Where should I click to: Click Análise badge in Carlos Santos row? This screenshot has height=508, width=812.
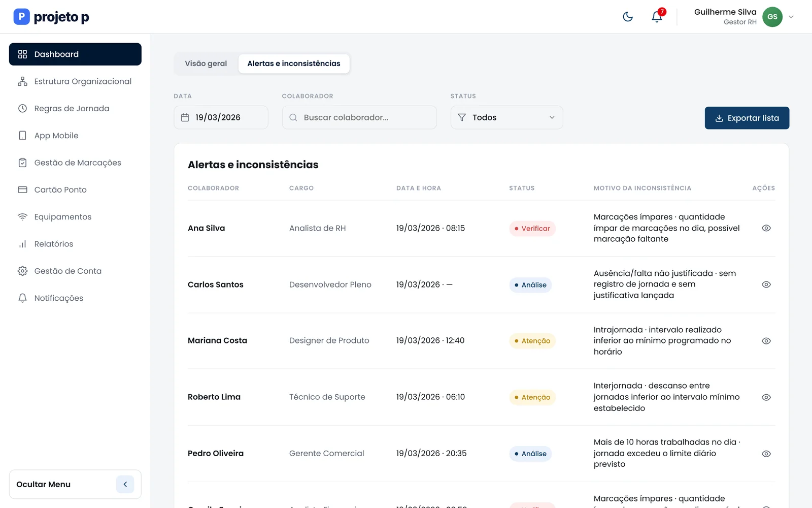click(530, 285)
